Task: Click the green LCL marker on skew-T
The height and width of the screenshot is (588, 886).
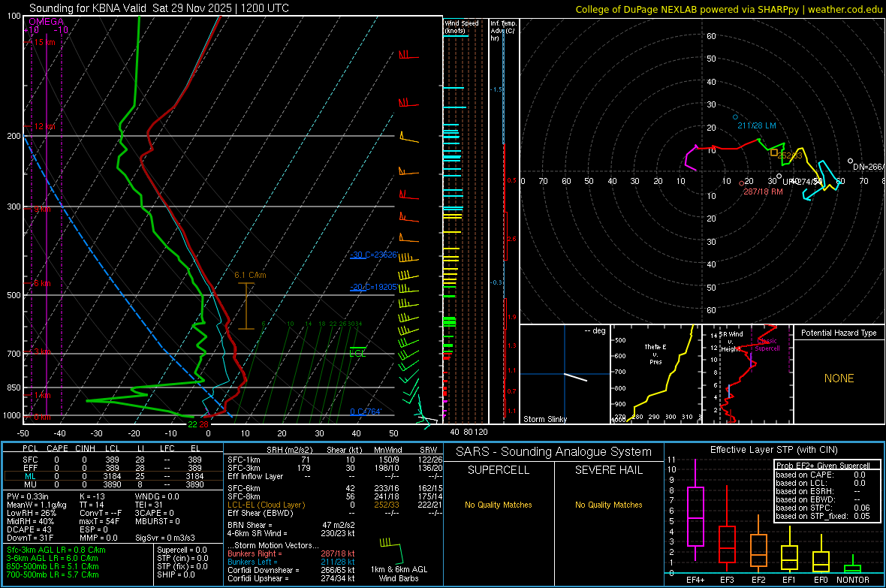Action: click(357, 351)
